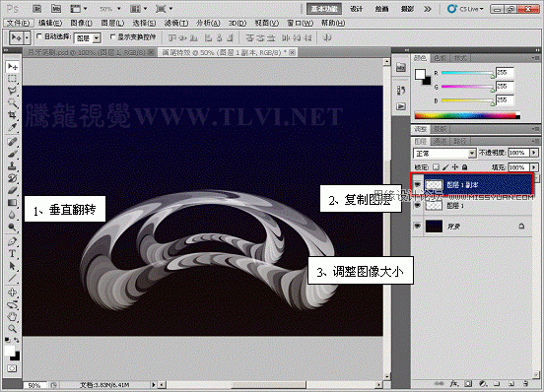544x392 pixels.
Task: Select the Hand tool
Action: click(12, 316)
